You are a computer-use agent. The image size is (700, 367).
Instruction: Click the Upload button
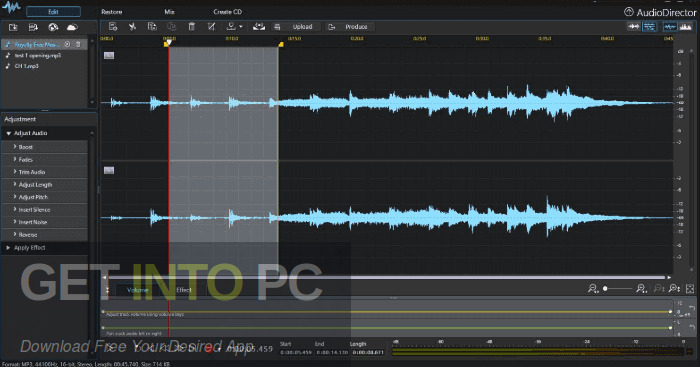pyautogui.click(x=302, y=27)
